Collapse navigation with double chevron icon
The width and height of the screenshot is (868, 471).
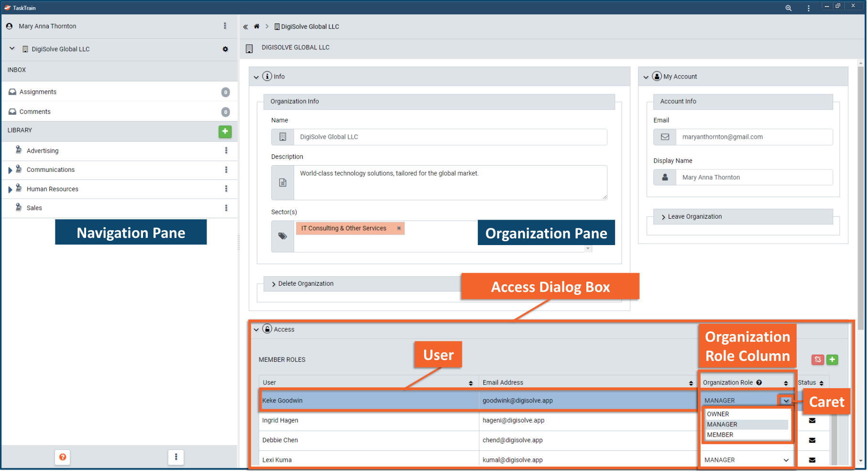pos(245,27)
